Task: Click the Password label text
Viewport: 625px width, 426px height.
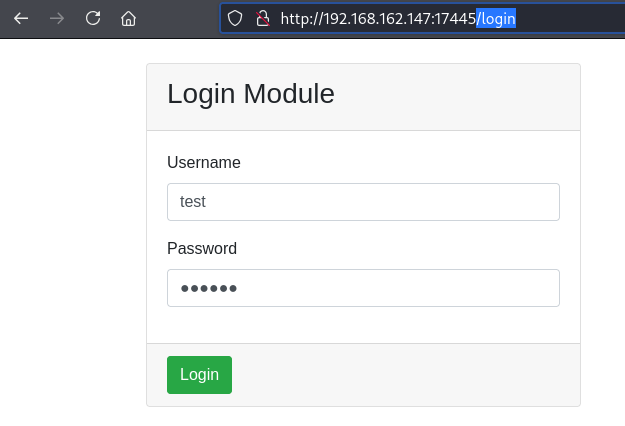Action: 202,249
